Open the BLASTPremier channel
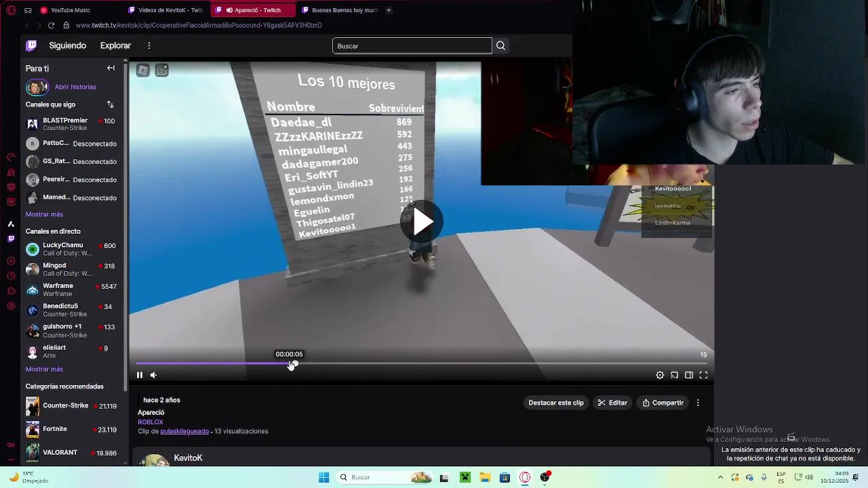The image size is (868, 488). [73, 124]
